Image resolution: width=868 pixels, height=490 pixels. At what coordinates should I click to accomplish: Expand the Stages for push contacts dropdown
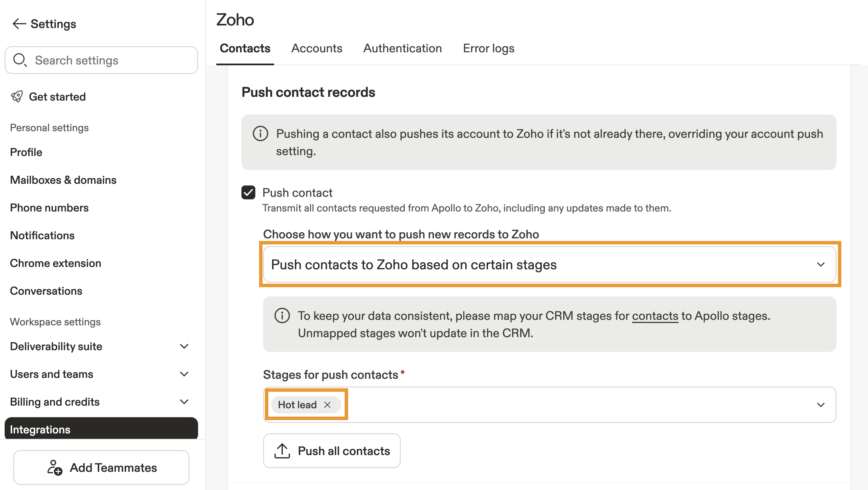click(x=821, y=404)
